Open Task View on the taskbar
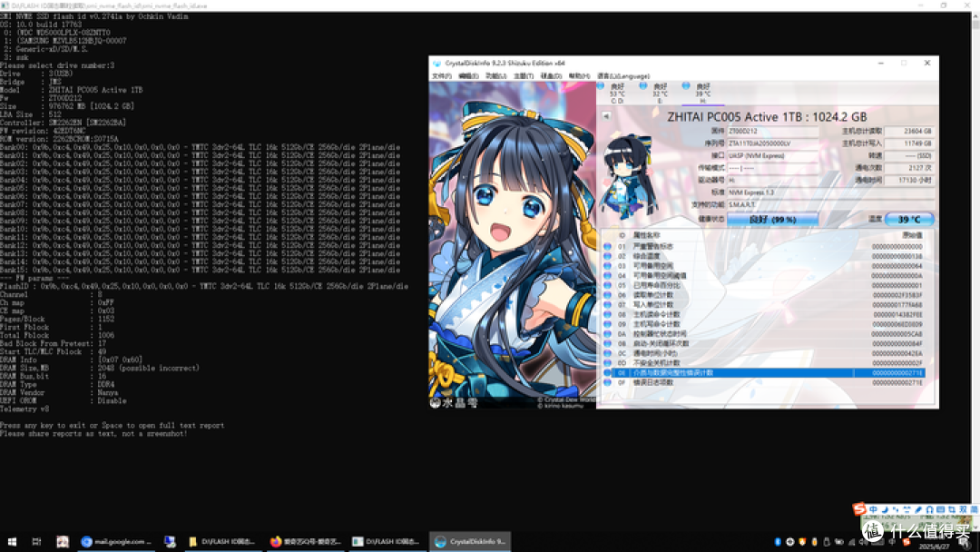Viewport: 980px width, 552px height. pos(36,541)
